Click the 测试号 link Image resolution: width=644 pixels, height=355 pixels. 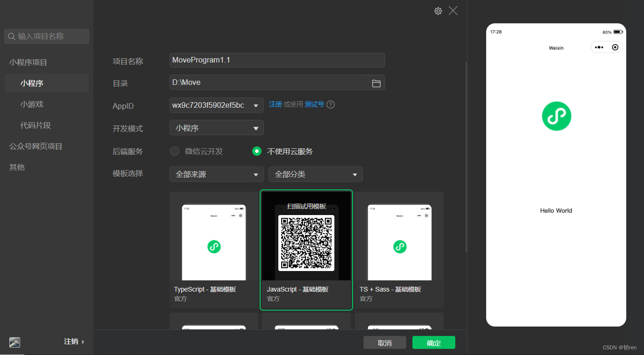coord(314,104)
